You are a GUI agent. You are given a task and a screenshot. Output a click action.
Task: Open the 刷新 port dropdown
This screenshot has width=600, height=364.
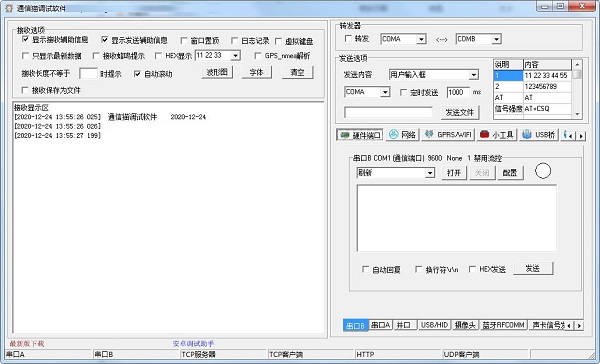430,173
